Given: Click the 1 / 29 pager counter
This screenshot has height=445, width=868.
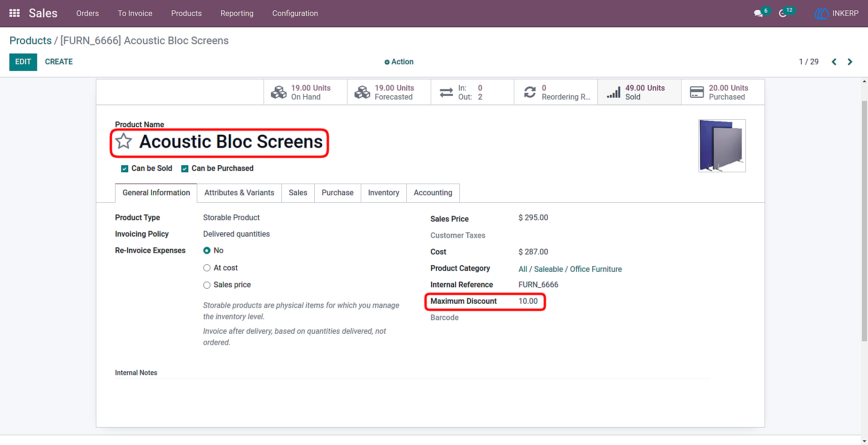Looking at the screenshot, I should point(808,62).
